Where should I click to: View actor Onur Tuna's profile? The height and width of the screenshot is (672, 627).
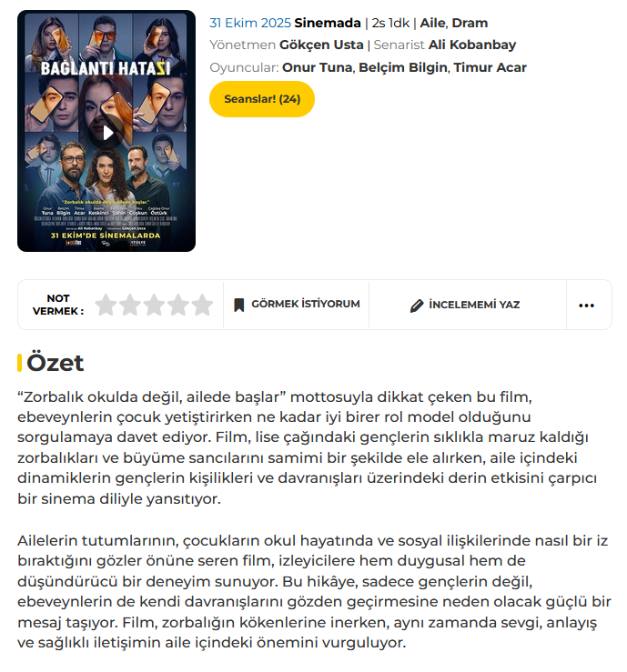tap(317, 67)
